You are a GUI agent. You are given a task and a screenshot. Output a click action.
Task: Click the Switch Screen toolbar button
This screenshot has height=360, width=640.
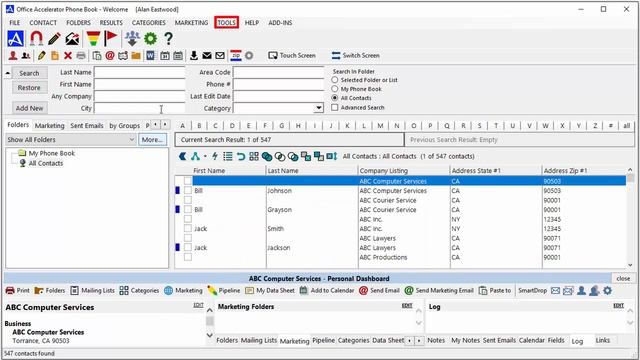(356, 56)
